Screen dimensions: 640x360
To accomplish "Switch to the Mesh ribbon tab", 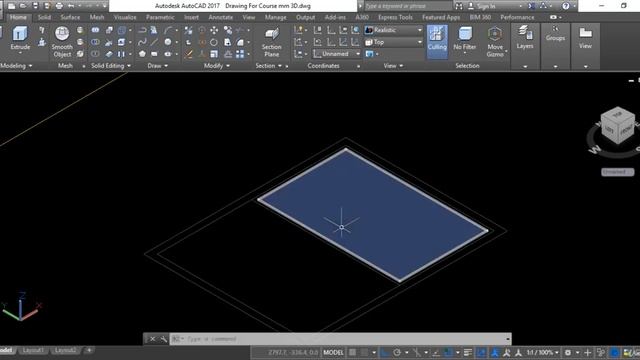I will [97, 17].
